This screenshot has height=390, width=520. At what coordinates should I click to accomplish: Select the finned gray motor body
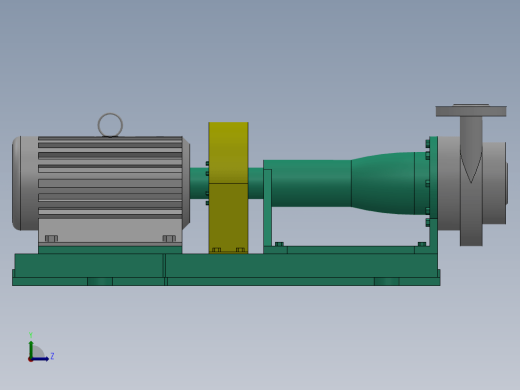[110, 177]
